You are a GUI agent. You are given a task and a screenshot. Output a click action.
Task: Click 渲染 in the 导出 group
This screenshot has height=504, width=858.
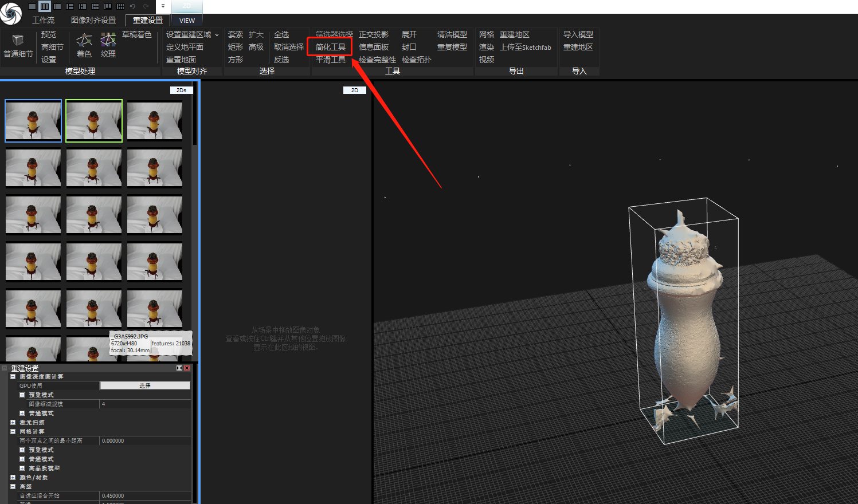tap(487, 47)
